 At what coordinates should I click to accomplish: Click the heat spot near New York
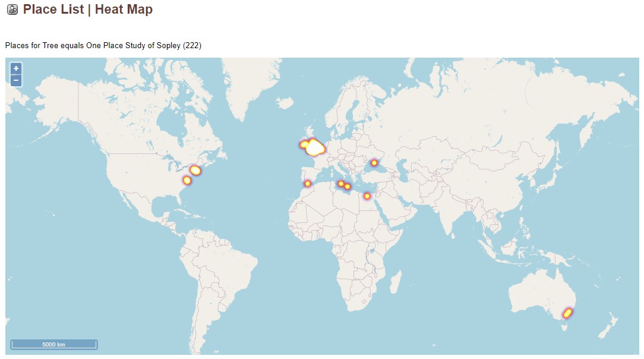point(196,170)
